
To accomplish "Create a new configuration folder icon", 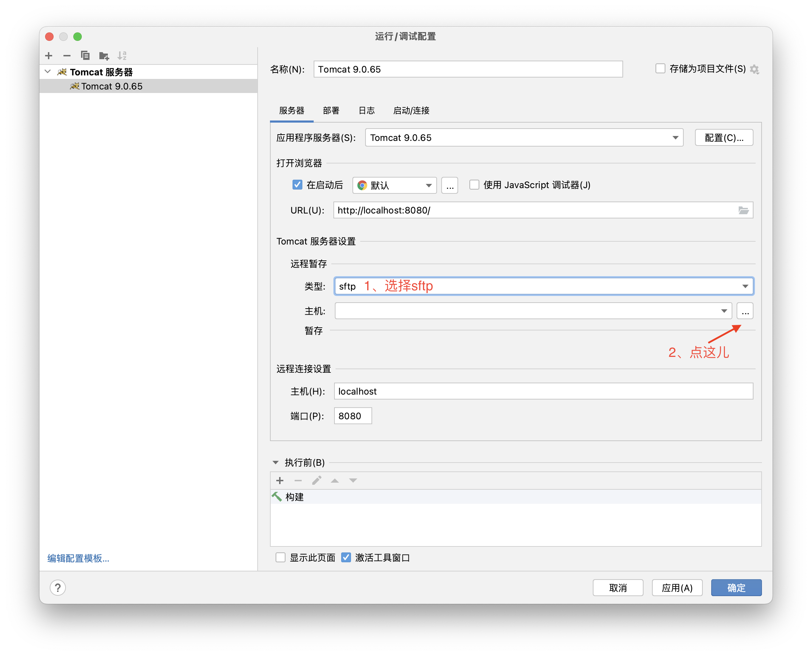I will [104, 56].
